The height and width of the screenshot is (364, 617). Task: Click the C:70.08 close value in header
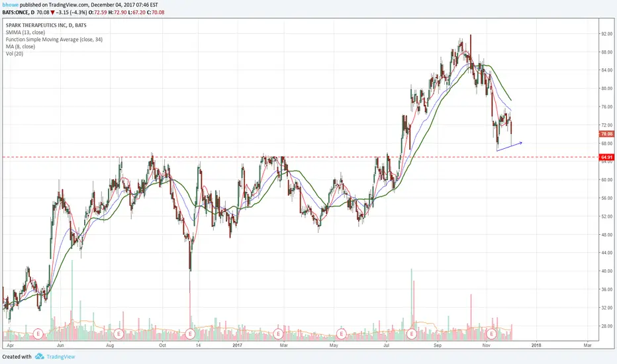coord(156,13)
